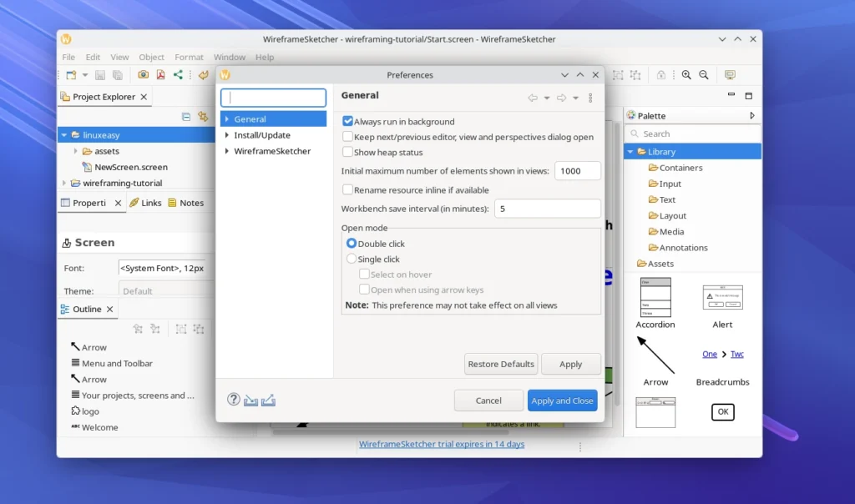Image resolution: width=855 pixels, height=504 pixels.
Task: Click the import preferences icon in the dialog
Action: click(x=250, y=400)
